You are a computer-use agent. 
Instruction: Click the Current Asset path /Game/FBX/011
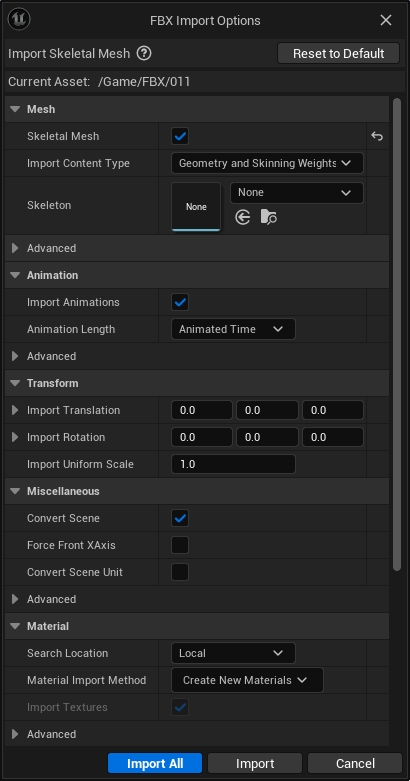point(144,82)
